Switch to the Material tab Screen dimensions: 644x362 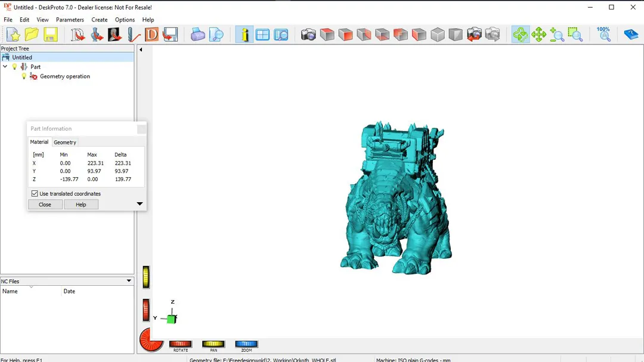coord(39,142)
